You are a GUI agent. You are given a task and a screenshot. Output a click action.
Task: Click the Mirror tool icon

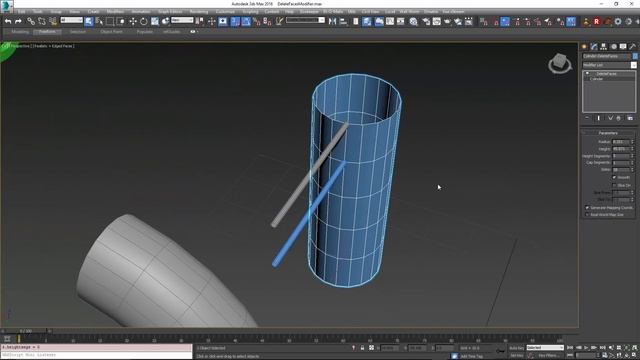point(333,21)
